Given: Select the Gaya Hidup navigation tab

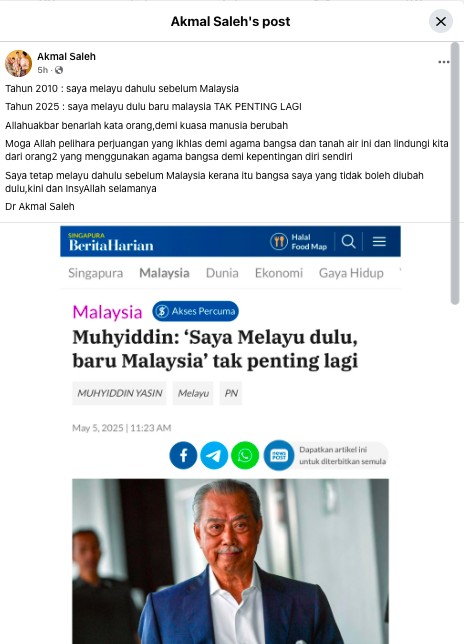Looking at the screenshot, I should tap(351, 273).
